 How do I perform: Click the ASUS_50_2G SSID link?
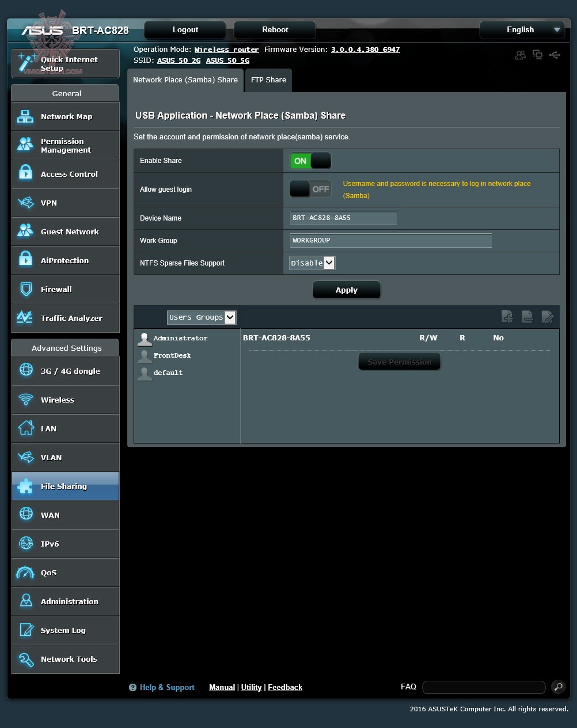coord(179,60)
